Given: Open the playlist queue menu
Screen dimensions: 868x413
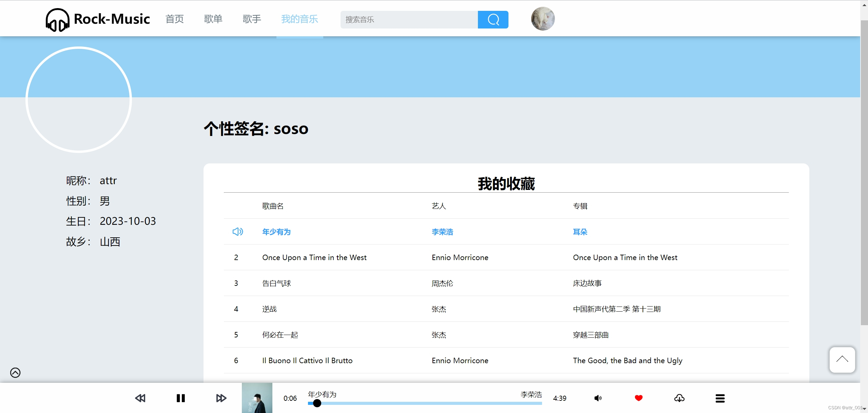Looking at the screenshot, I should [x=720, y=398].
